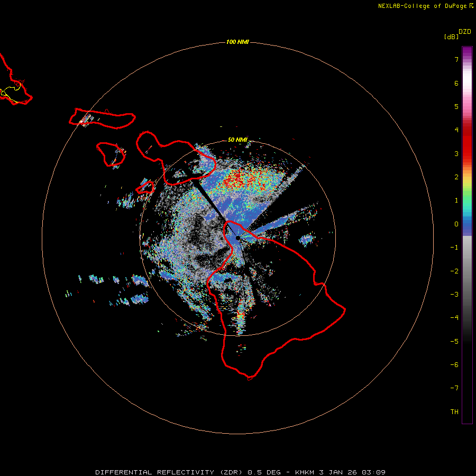Click the "-2" value on the color scale
The width and height of the screenshot is (476, 476).
point(454,271)
